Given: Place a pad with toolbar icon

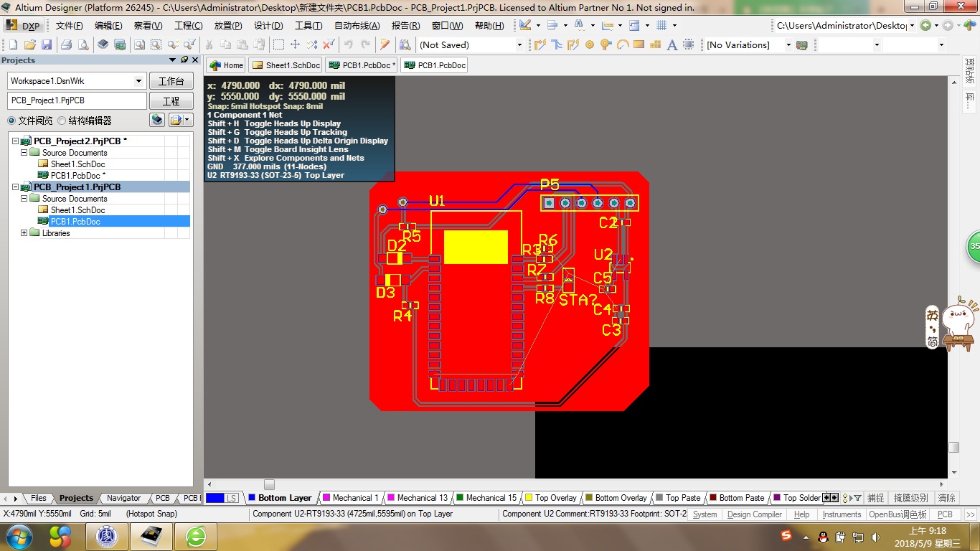Looking at the screenshot, I should (x=590, y=44).
